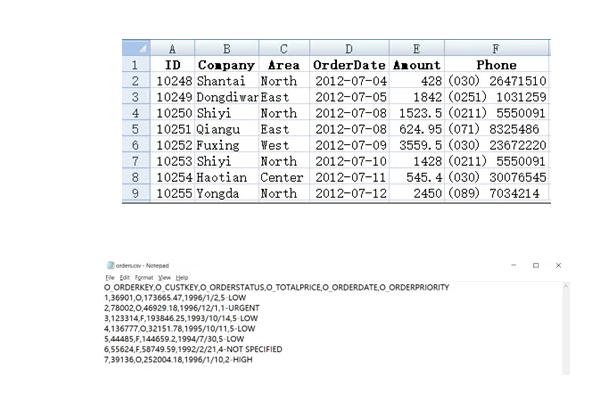
Task: Click the Area header cell
Action: pos(284,64)
